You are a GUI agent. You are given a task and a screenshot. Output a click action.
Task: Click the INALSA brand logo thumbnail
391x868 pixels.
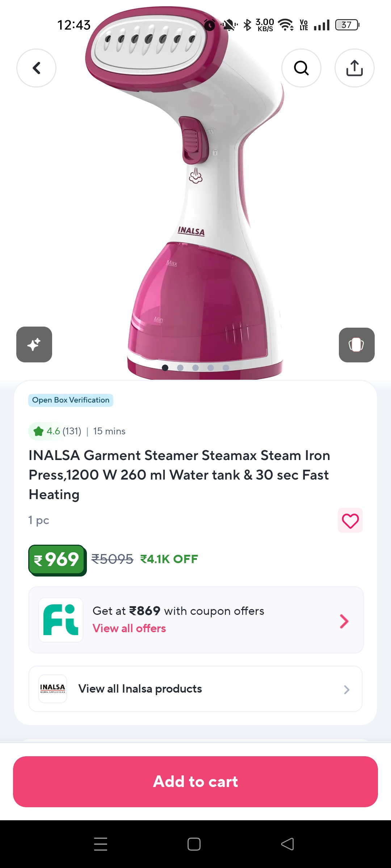(x=52, y=689)
